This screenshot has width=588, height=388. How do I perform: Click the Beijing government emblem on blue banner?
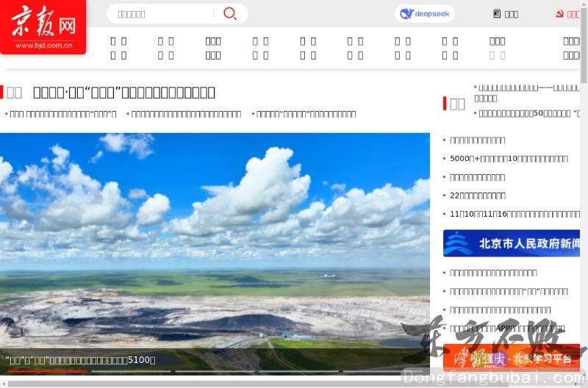point(459,243)
